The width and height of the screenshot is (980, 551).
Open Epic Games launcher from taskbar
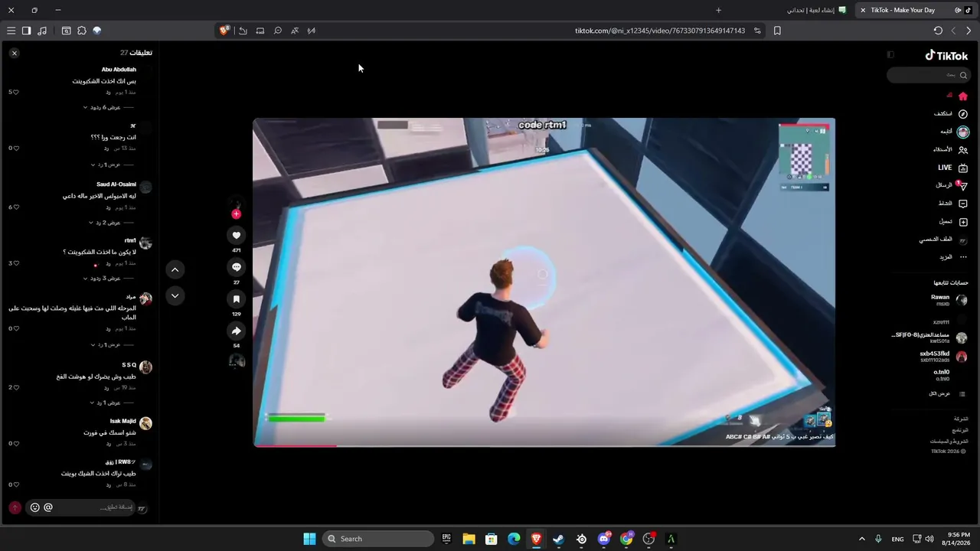point(446,539)
